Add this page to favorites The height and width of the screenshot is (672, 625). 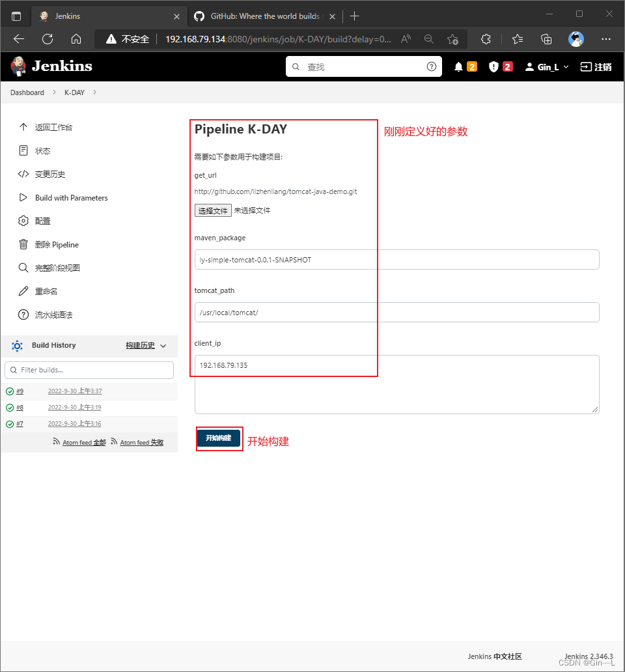pos(452,39)
